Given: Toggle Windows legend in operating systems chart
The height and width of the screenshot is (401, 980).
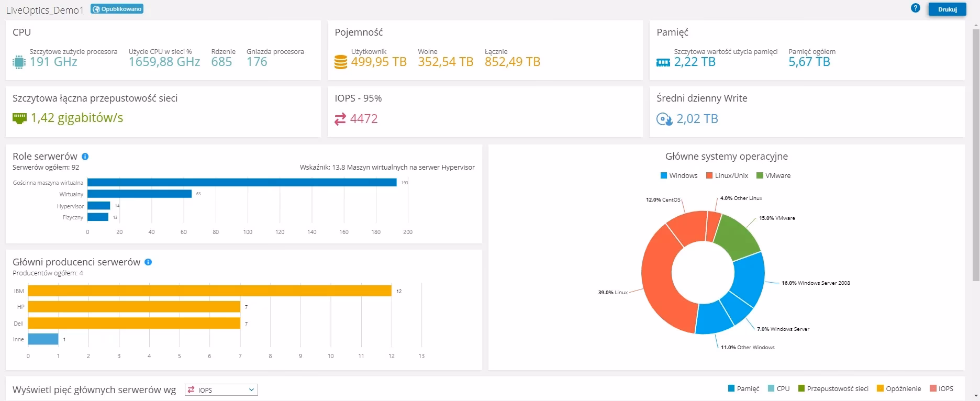Looking at the screenshot, I should tap(679, 176).
